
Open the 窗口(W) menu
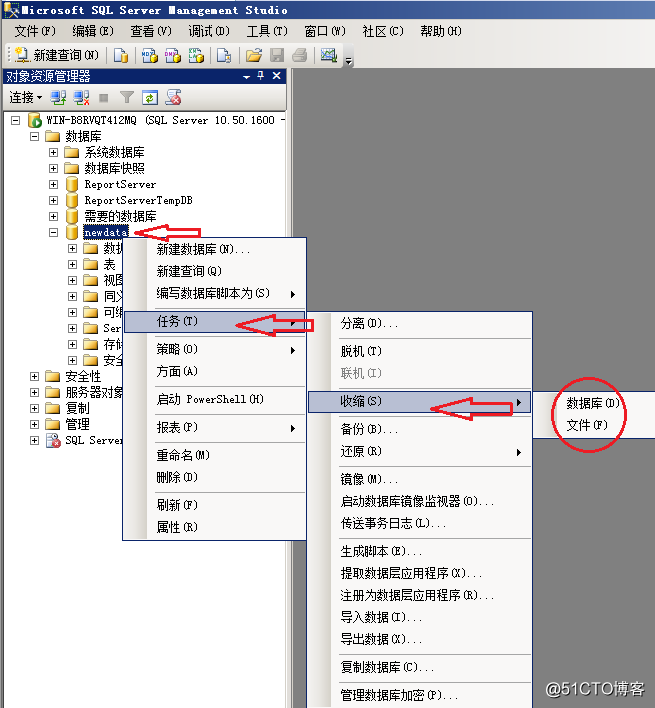(x=325, y=31)
